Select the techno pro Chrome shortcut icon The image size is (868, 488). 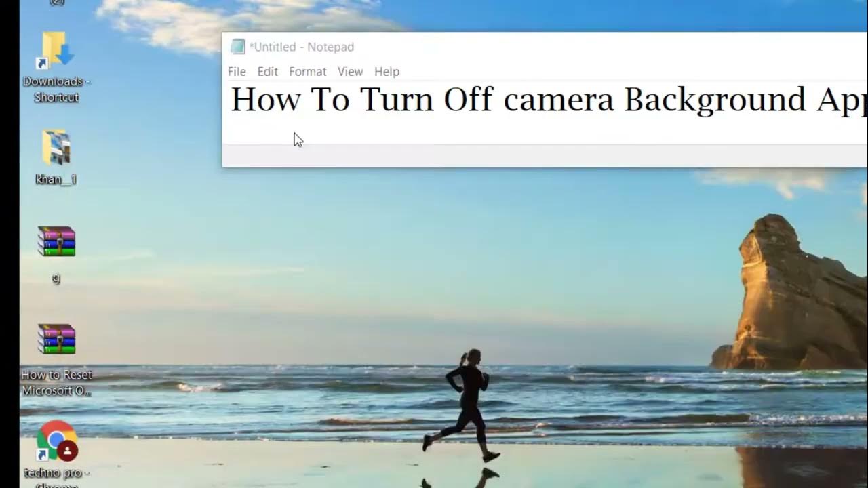click(57, 441)
